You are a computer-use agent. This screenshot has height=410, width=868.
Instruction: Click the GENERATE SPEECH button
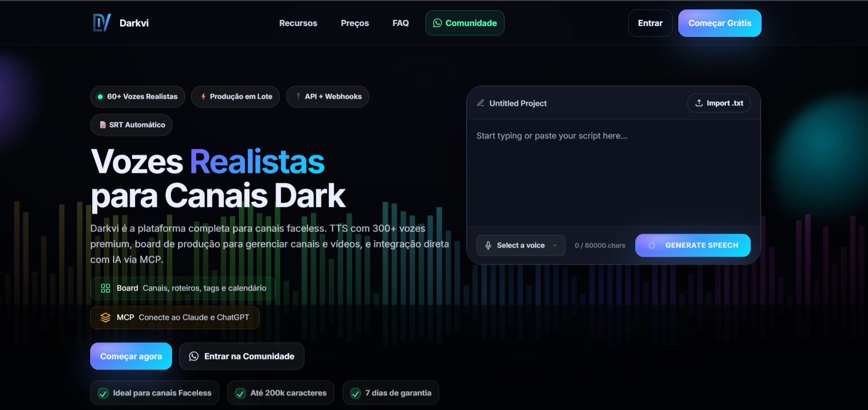pos(693,245)
